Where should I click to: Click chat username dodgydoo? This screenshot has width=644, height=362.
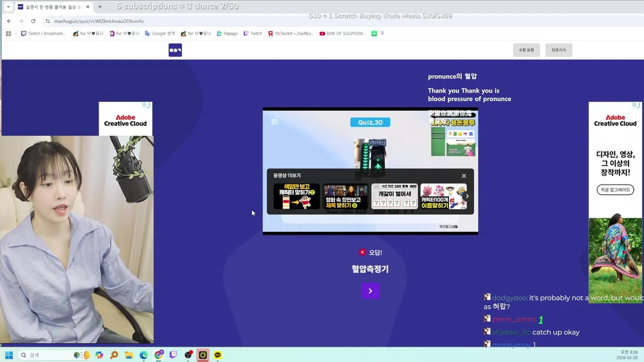coord(510,298)
